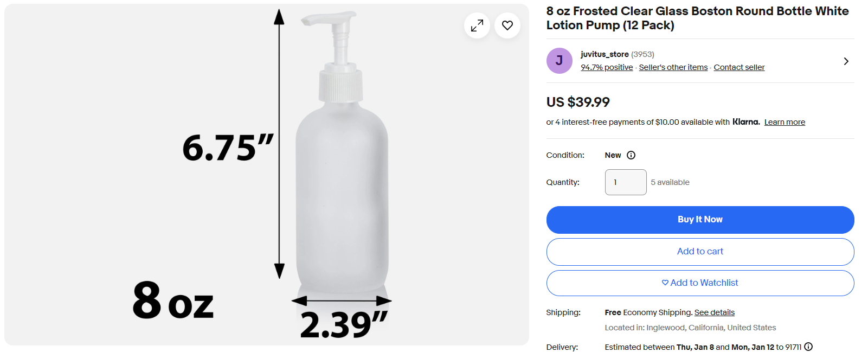Click Add to Watchlist button
This screenshot has width=868, height=352.
tap(700, 283)
